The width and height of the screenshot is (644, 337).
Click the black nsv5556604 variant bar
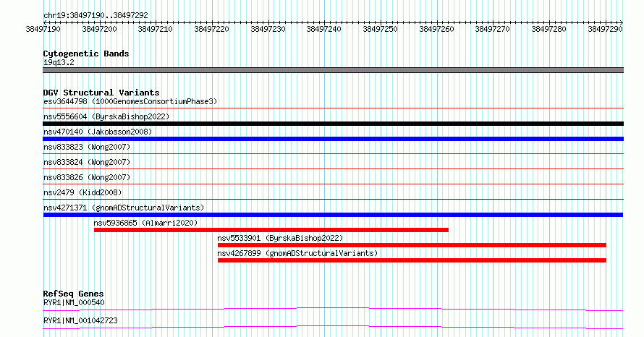[333, 124]
